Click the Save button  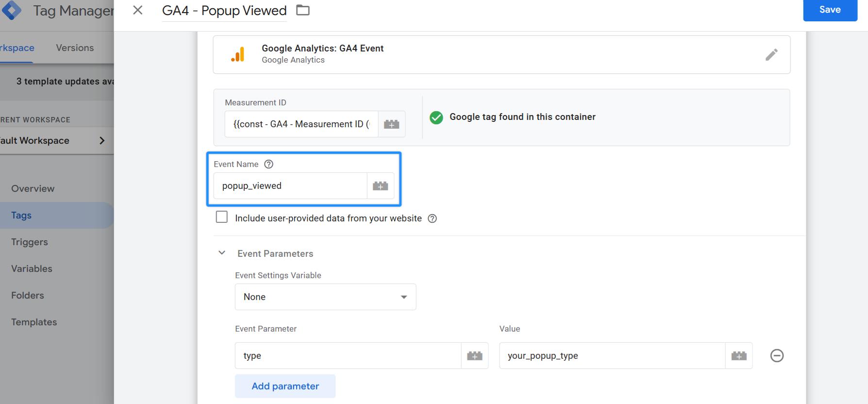coord(830,10)
